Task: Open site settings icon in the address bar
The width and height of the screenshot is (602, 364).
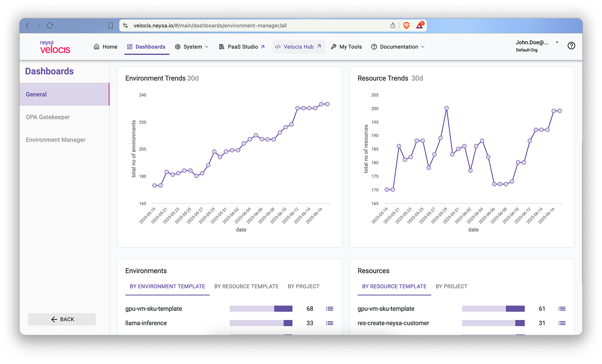Action: [125, 25]
